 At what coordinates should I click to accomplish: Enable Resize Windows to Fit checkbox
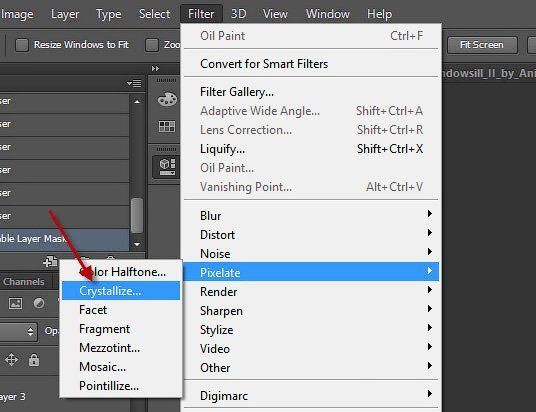click(x=22, y=45)
